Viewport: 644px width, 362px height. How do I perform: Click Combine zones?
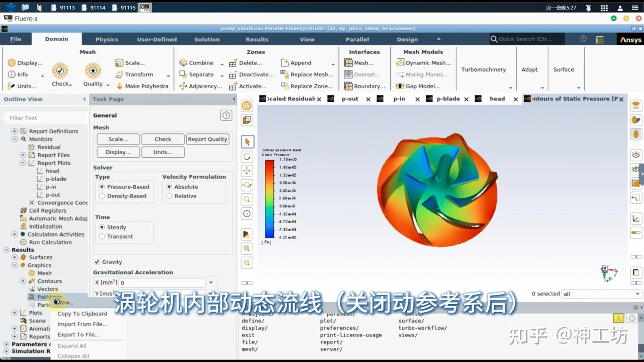click(196, 63)
